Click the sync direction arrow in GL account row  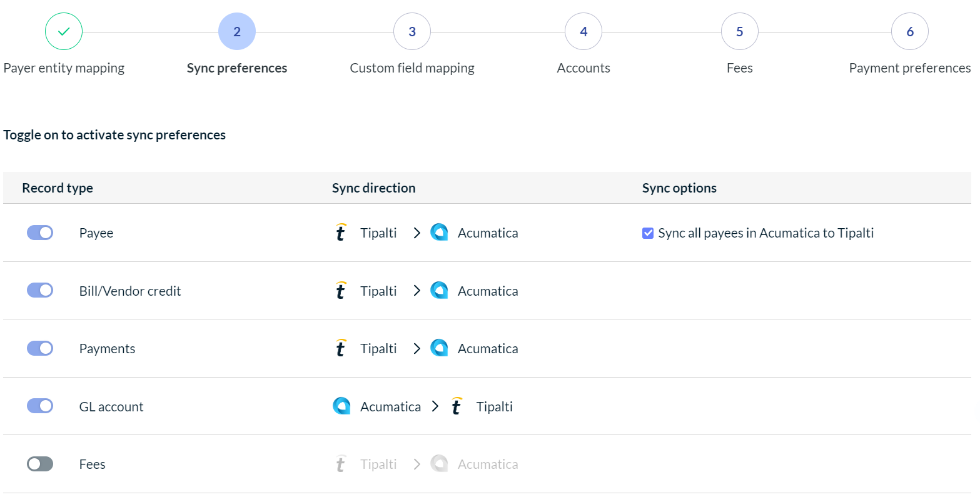tap(435, 406)
